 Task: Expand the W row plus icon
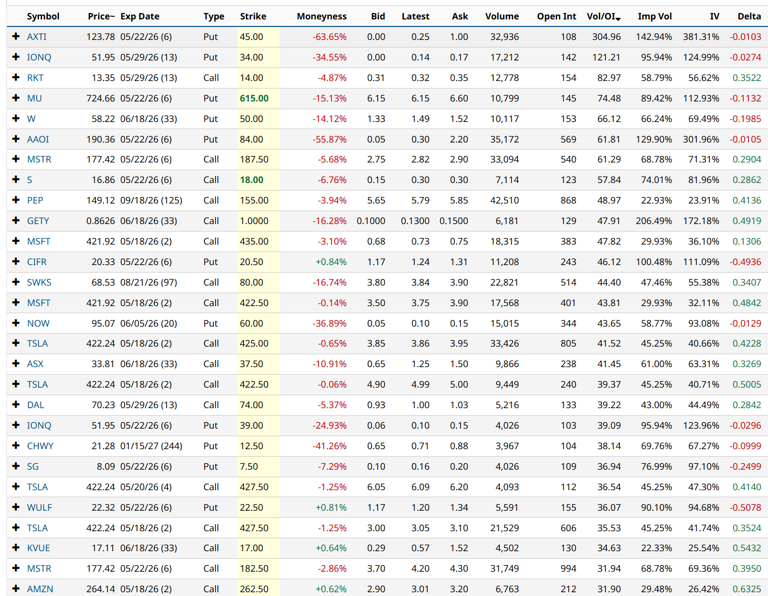16,119
